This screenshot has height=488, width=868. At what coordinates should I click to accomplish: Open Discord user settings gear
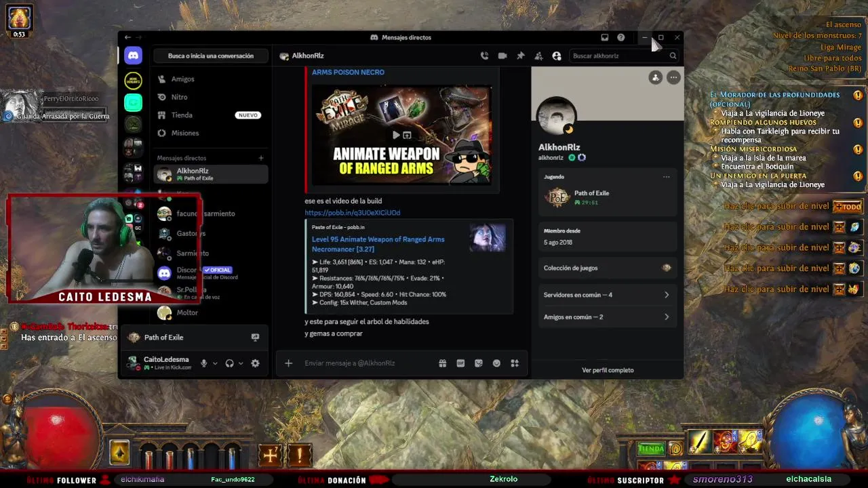(255, 363)
